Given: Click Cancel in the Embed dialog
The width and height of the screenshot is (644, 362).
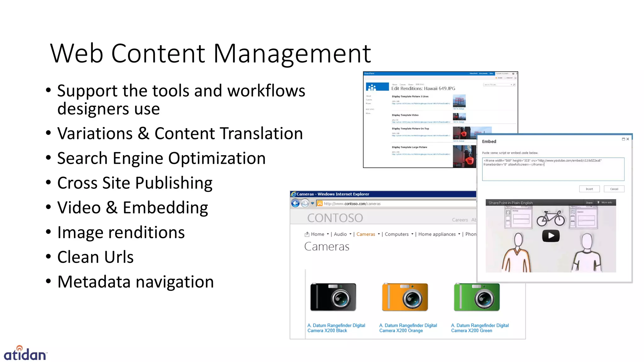Looking at the screenshot, I should click(x=614, y=189).
